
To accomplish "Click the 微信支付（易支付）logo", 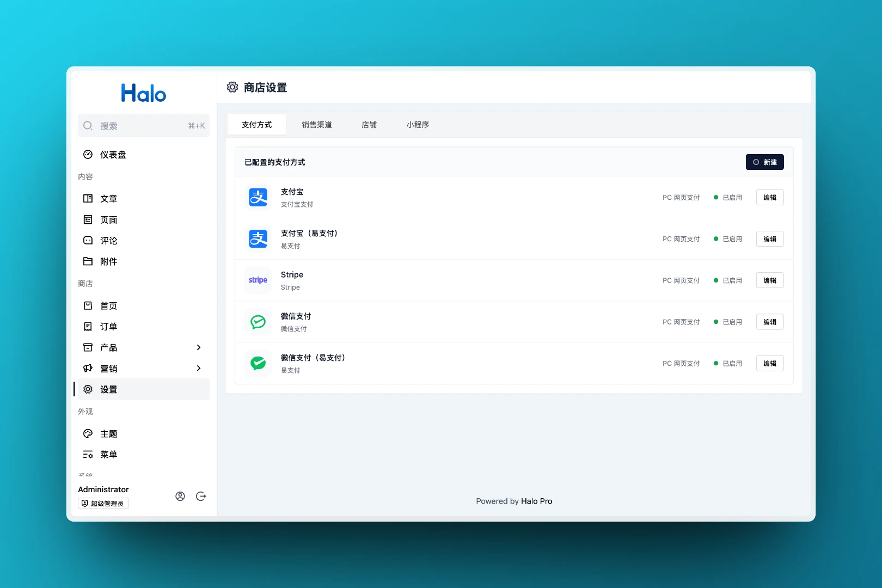I will (258, 363).
